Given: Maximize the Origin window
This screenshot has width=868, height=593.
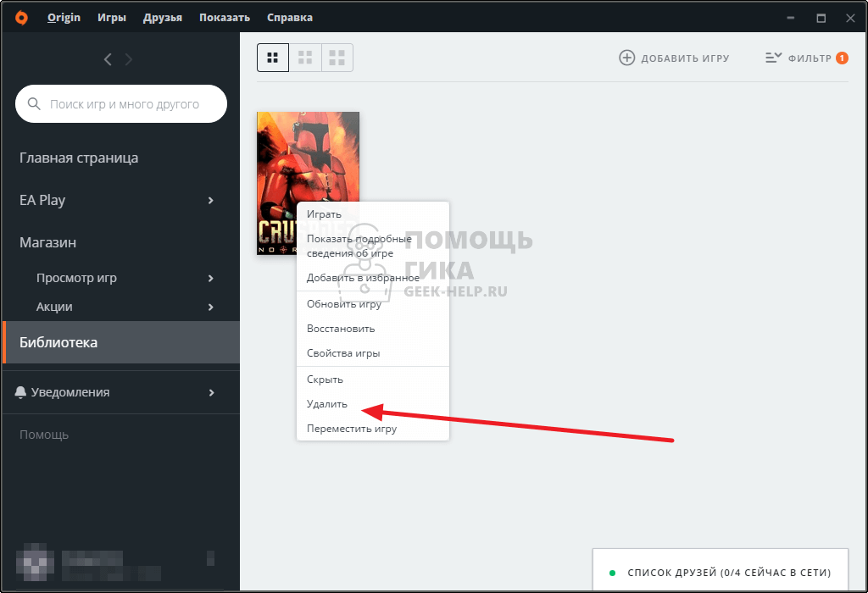Looking at the screenshot, I should [821, 18].
